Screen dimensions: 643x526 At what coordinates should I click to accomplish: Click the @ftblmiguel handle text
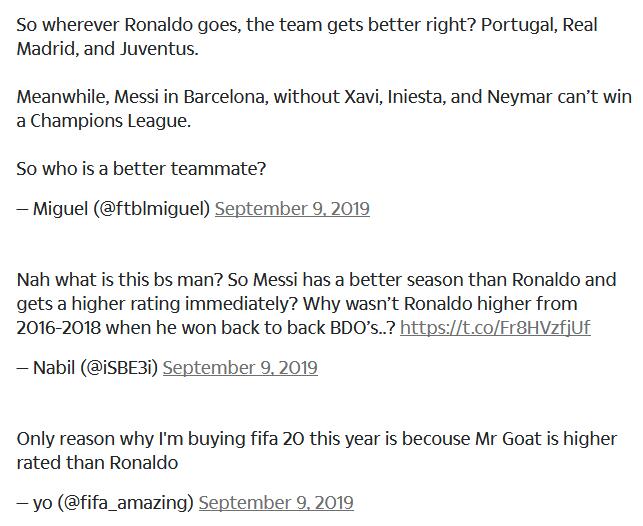click(x=151, y=209)
